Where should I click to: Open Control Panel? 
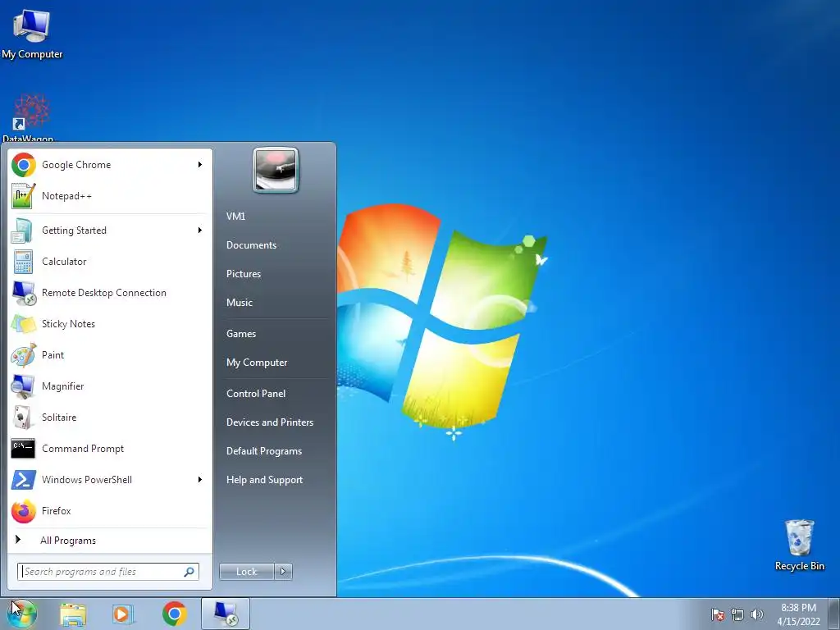(256, 394)
